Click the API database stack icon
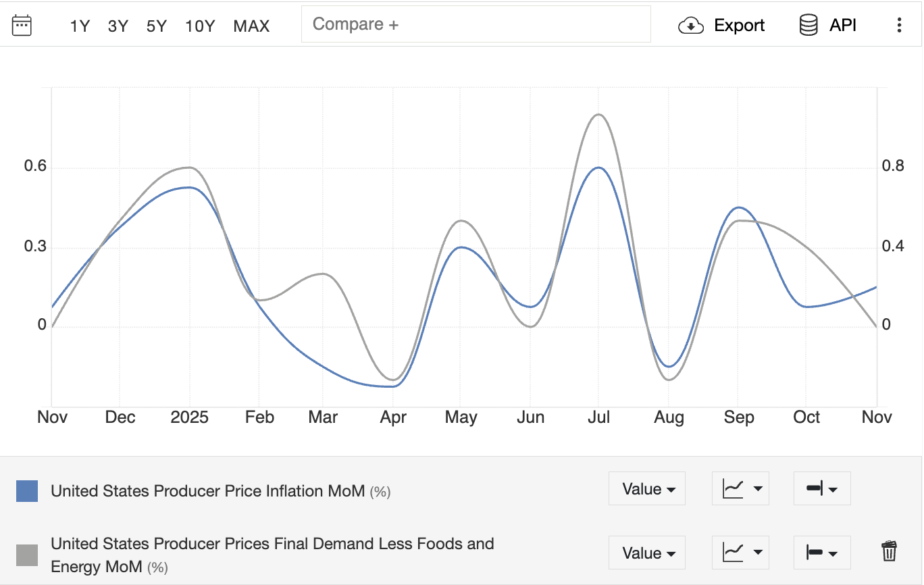 (808, 26)
